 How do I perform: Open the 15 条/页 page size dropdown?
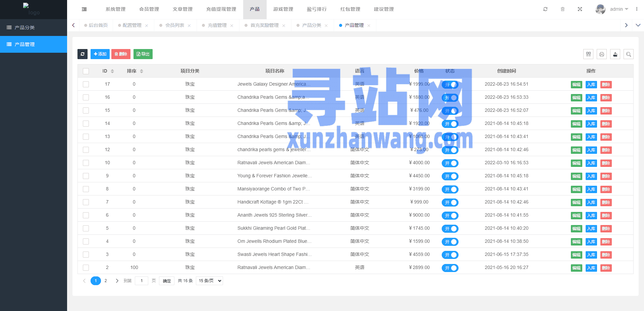pos(210,281)
